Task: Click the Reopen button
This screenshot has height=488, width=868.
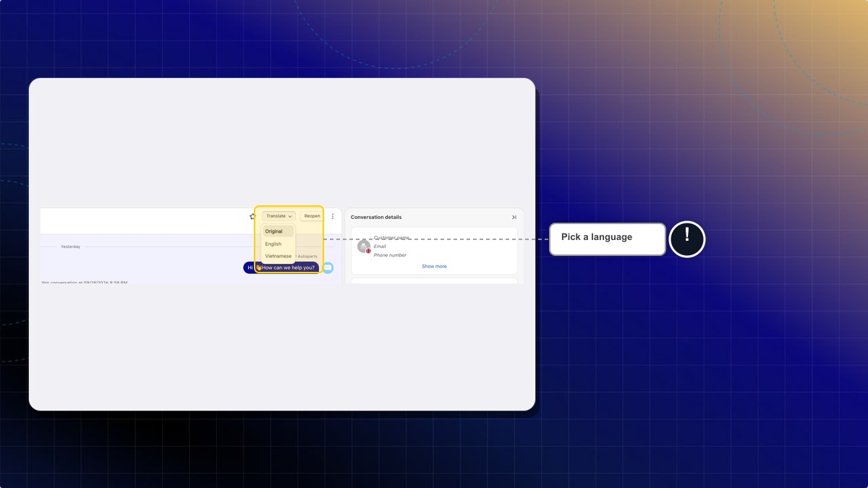Action: pos(312,216)
